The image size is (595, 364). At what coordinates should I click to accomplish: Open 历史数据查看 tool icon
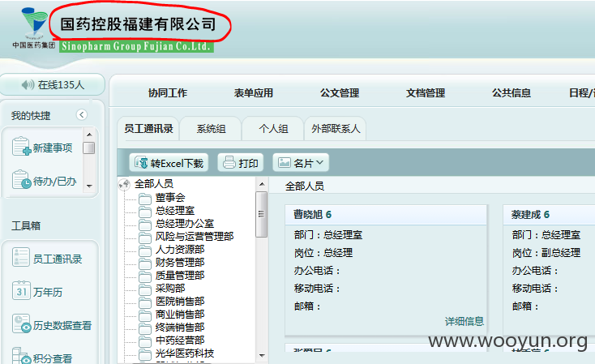(21, 323)
